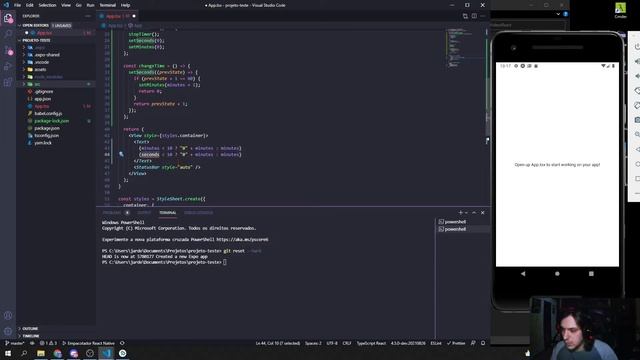Click emulator rotate right button
The width and height of the screenshot is (640, 360).
tap(637, 105)
